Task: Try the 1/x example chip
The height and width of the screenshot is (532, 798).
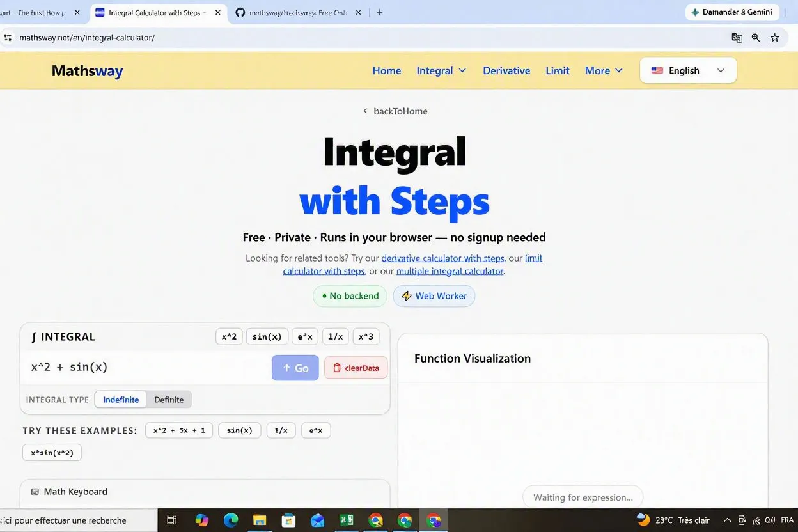Action: [281, 430]
